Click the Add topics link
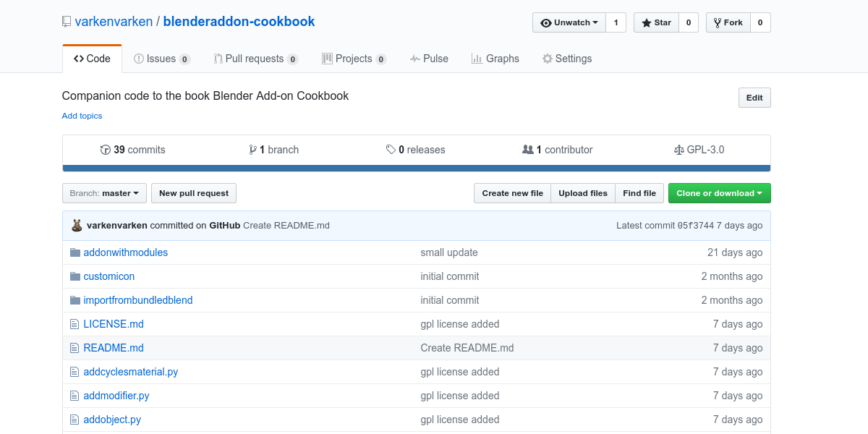This screenshot has width=868, height=434. pos(82,116)
